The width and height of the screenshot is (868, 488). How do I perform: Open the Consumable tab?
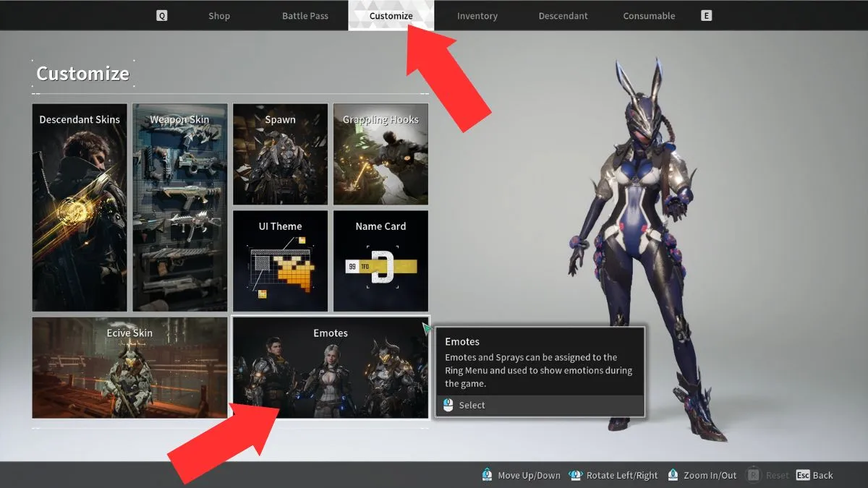tap(649, 16)
